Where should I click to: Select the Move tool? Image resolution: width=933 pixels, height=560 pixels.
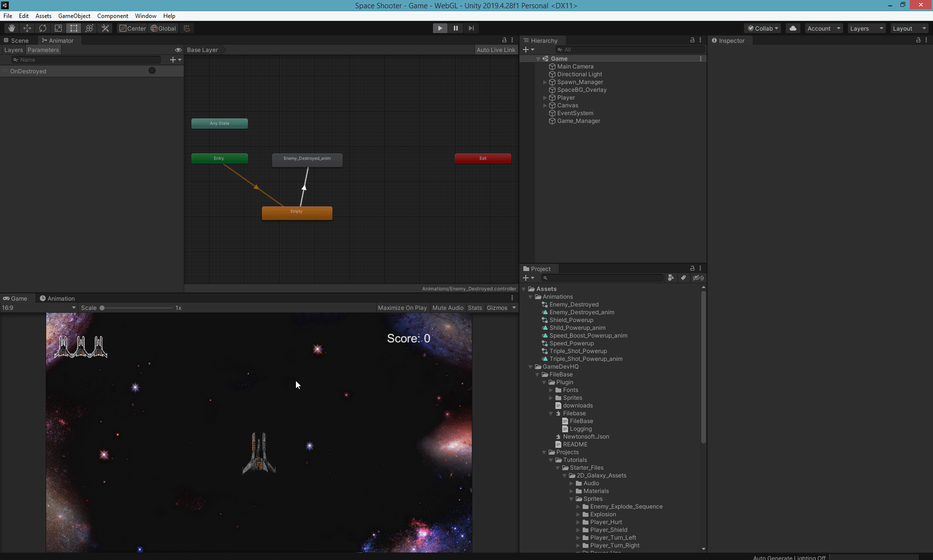tap(27, 28)
